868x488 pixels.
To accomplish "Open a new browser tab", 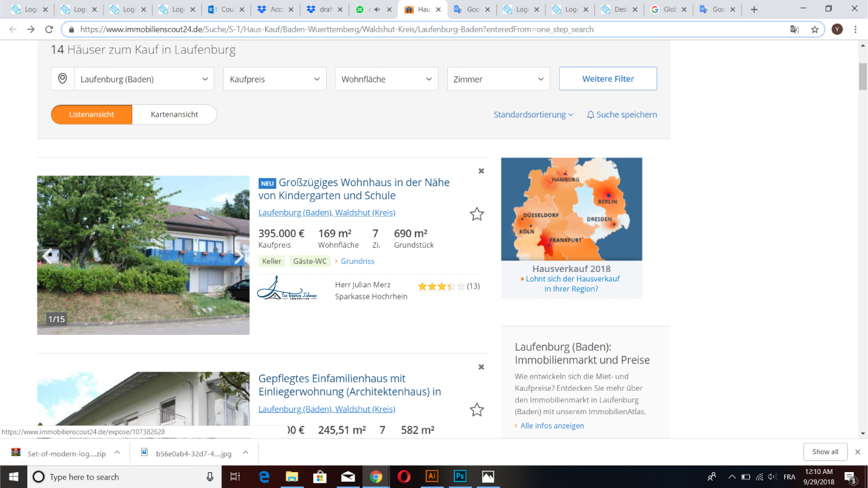I will tap(754, 10).
